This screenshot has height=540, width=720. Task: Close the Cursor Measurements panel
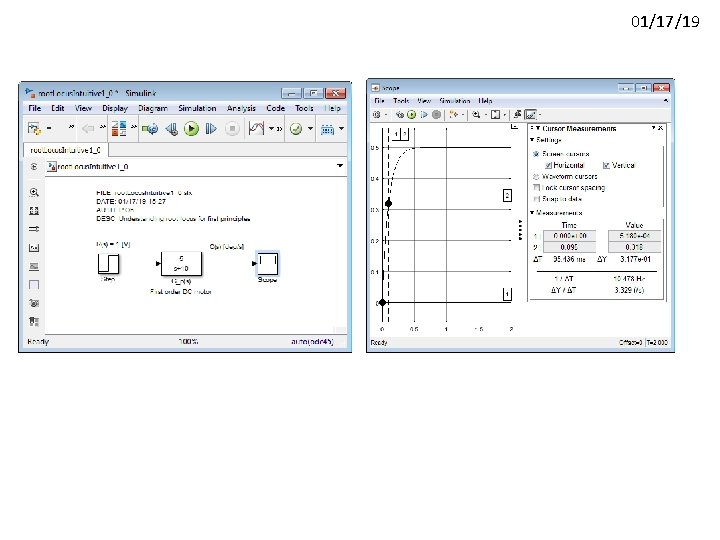point(661,128)
